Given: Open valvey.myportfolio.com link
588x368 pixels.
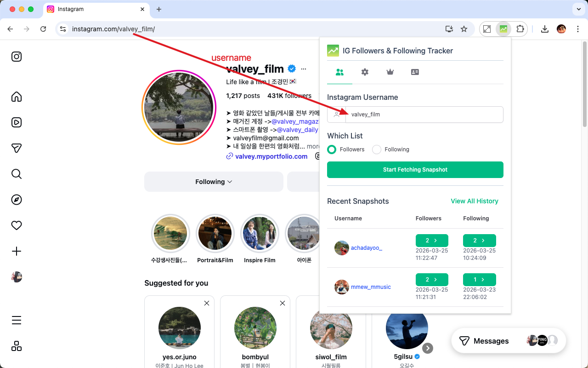Looking at the screenshot, I should [x=271, y=156].
